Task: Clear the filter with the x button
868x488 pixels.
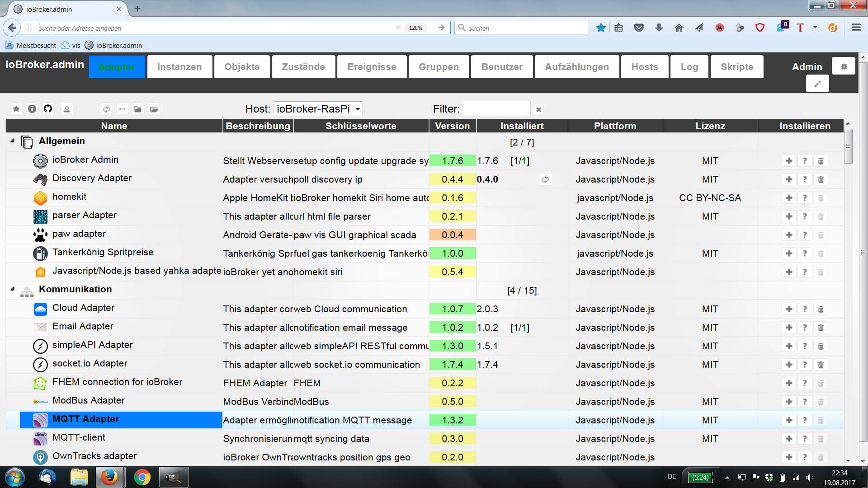Action: pyautogui.click(x=538, y=109)
